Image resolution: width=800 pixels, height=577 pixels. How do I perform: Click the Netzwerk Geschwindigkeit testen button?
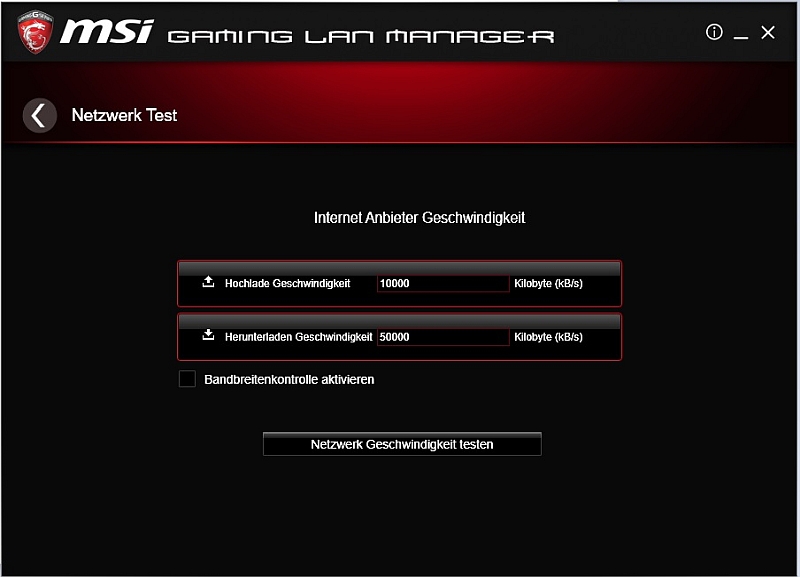coord(402,444)
